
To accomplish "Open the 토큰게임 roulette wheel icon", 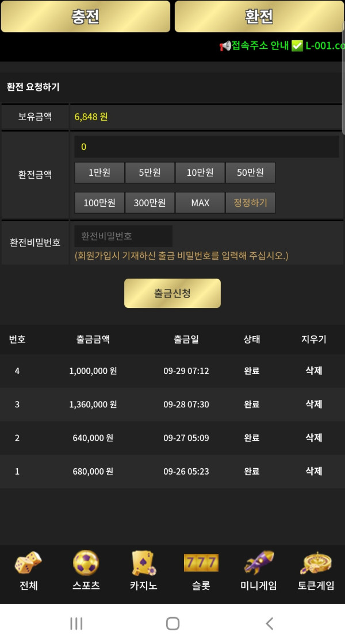I will [316, 564].
